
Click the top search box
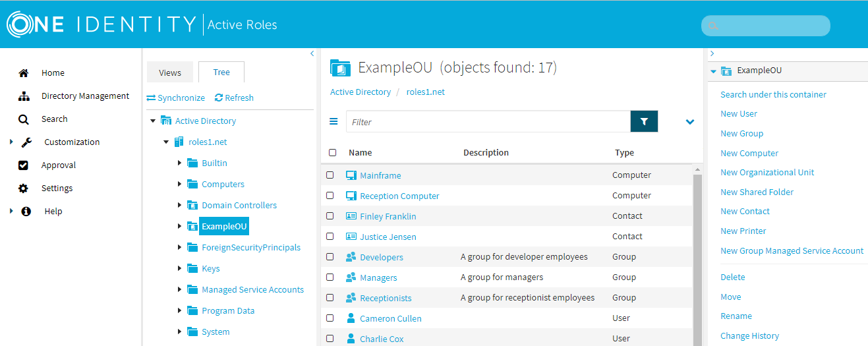tap(766, 26)
